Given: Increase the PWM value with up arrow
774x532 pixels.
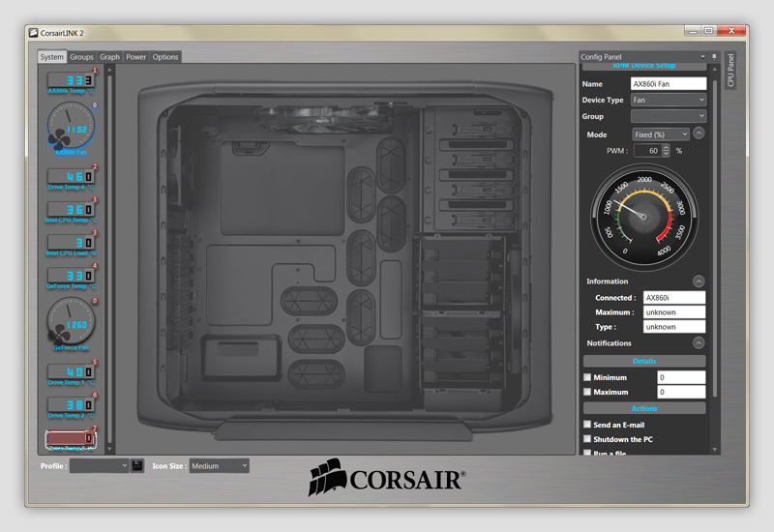Looking at the screenshot, I should pos(666,147).
